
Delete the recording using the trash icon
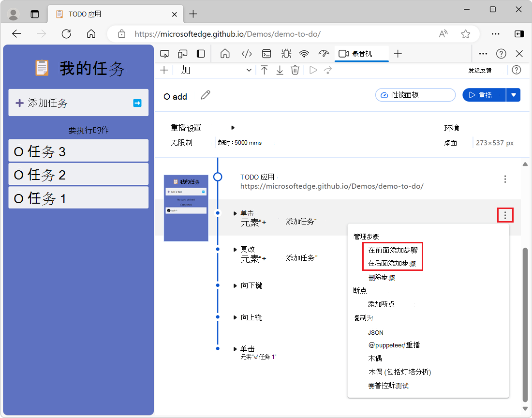click(x=295, y=70)
